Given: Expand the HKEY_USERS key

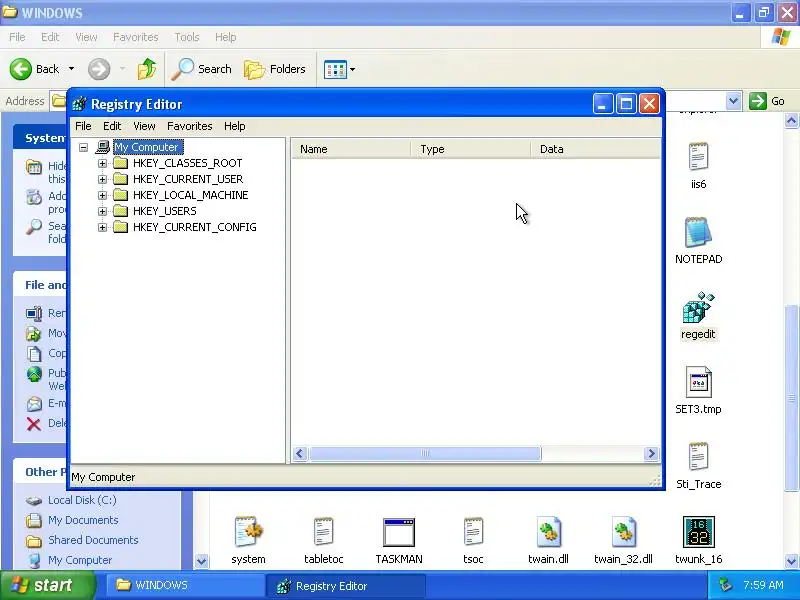Looking at the screenshot, I should [103, 211].
